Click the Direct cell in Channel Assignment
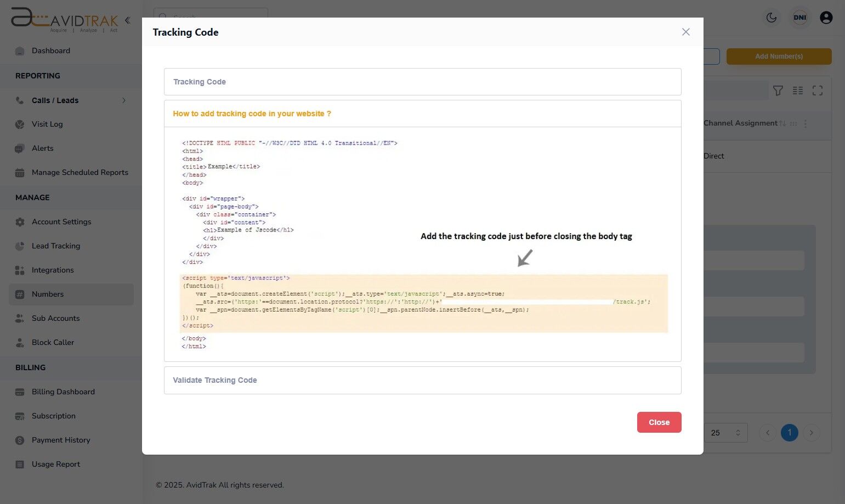Viewport: 845px width, 504px height. 714,156
